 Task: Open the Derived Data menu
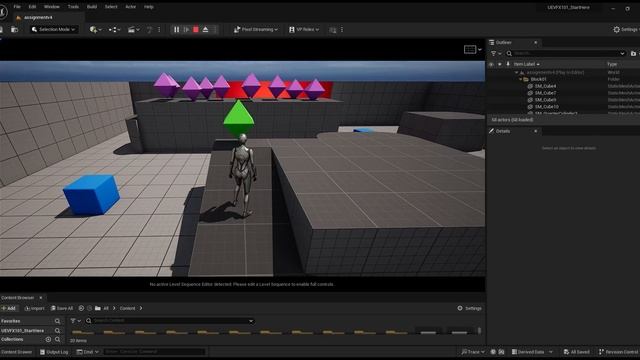[532, 352]
